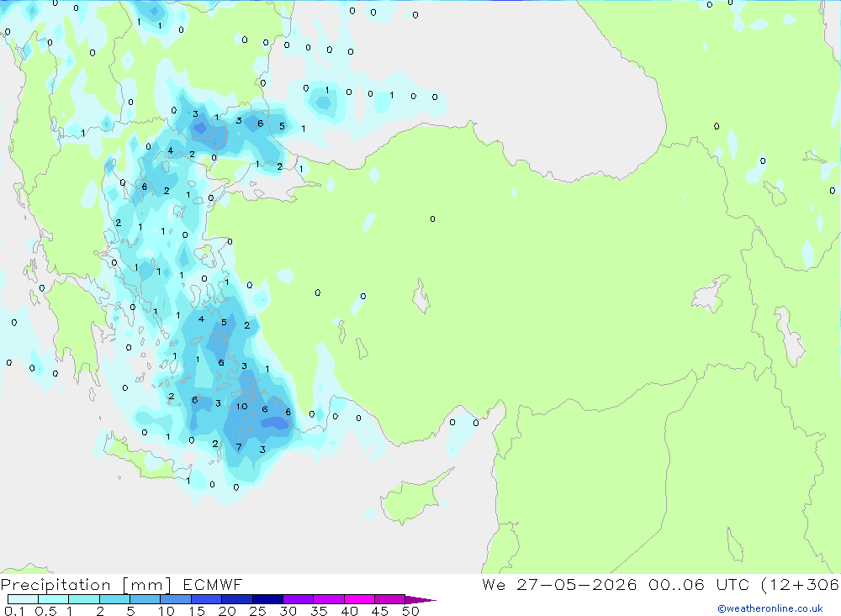Select the 1–2 mm legend color swatch

coord(84,599)
